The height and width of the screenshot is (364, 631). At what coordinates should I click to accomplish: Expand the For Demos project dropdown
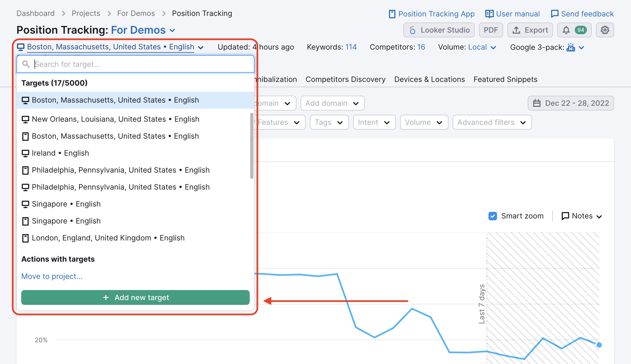tap(143, 30)
